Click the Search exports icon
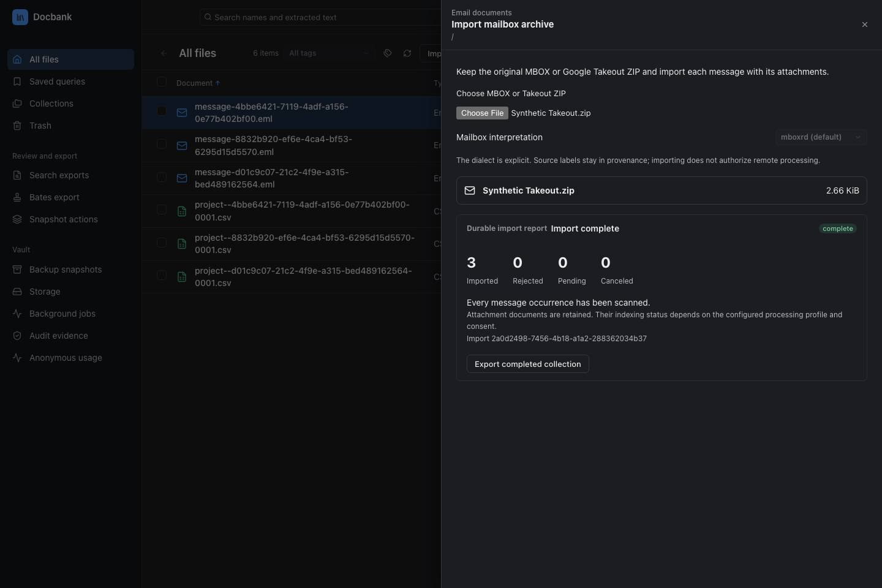882x588 pixels. pos(17,175)
